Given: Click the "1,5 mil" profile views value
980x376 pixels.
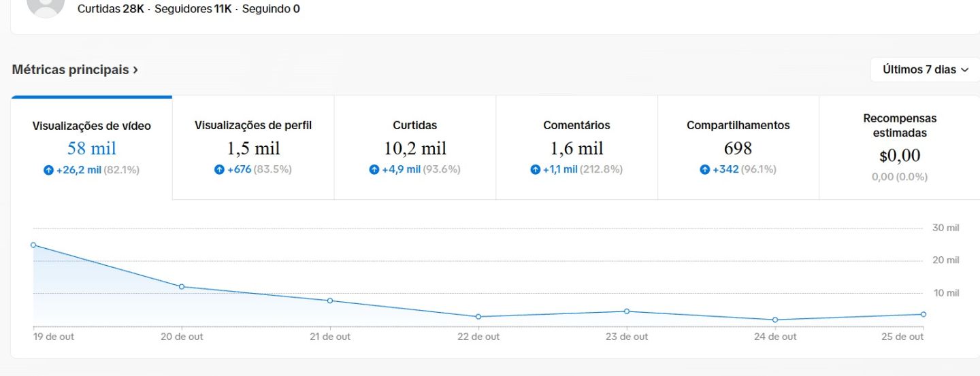Looking at the screenshot, I should tap(253, 148).
